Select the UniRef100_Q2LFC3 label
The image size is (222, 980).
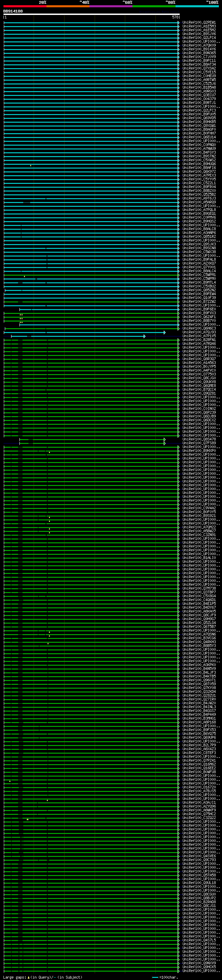coord(199,110)
